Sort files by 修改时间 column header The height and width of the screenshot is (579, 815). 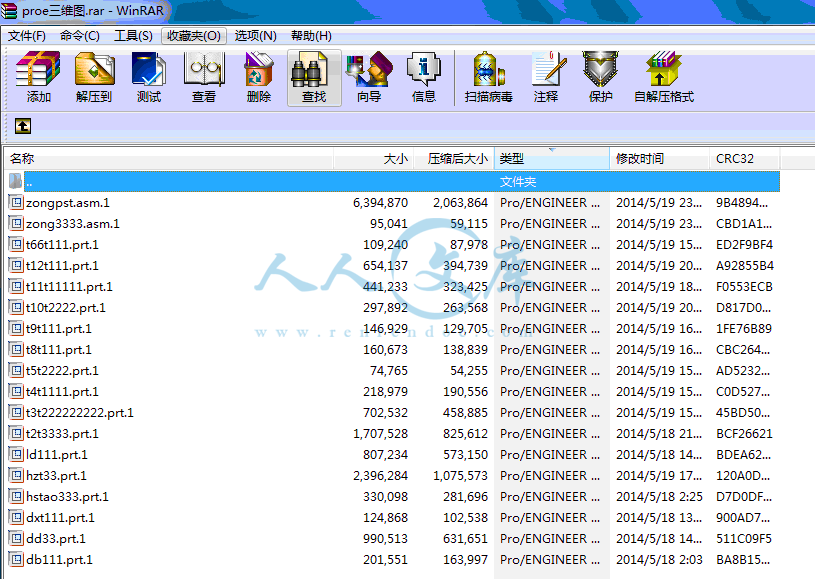click(660, 159)
